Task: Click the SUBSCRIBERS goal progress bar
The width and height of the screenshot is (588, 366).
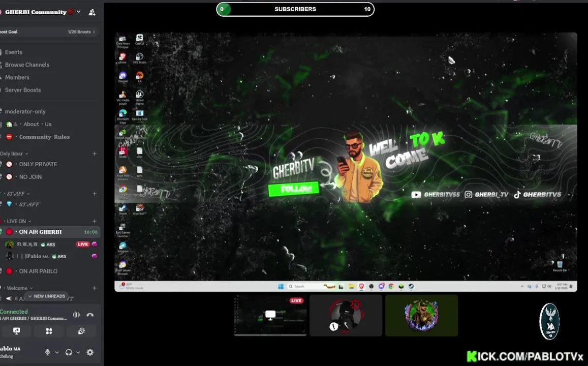Action: click(295, 9)
